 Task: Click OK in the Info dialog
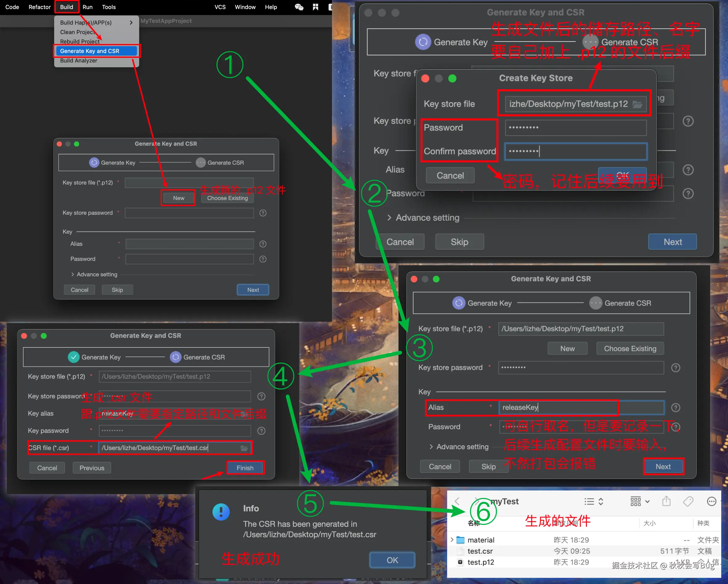tap(392, 560)
